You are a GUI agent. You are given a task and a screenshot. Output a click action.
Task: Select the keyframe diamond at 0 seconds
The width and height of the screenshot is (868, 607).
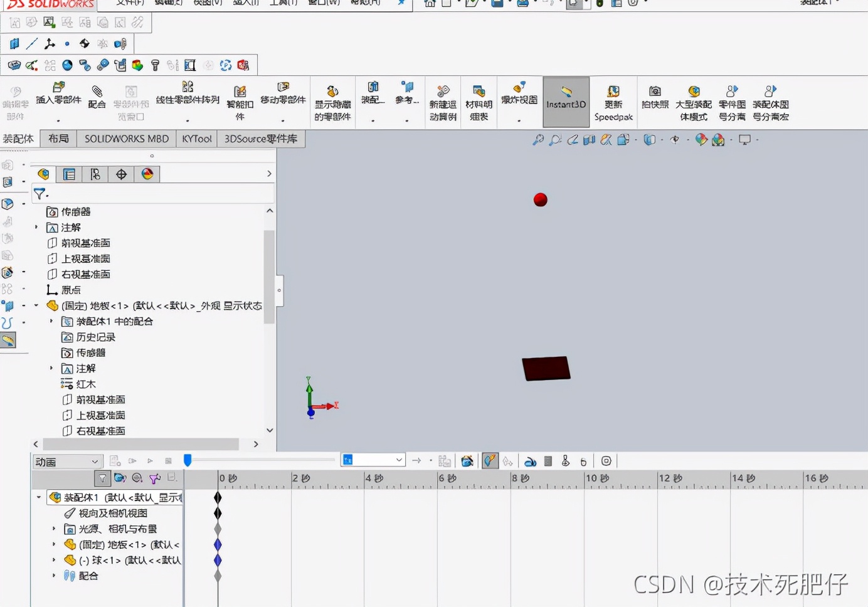click(218, 497)
